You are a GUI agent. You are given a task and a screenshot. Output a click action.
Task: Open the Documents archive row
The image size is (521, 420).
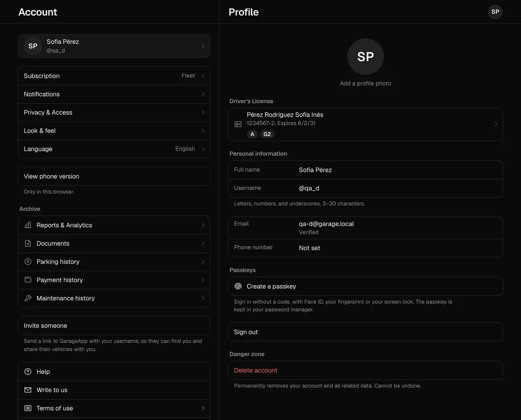(x=114, y=243)
